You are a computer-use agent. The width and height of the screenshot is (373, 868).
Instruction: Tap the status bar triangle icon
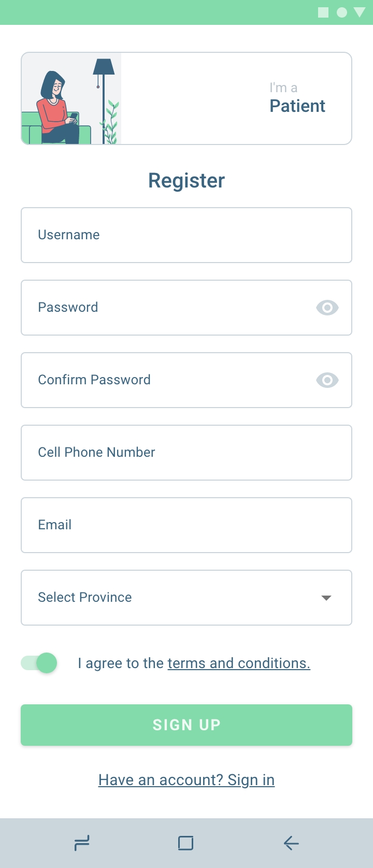point(360,12)
